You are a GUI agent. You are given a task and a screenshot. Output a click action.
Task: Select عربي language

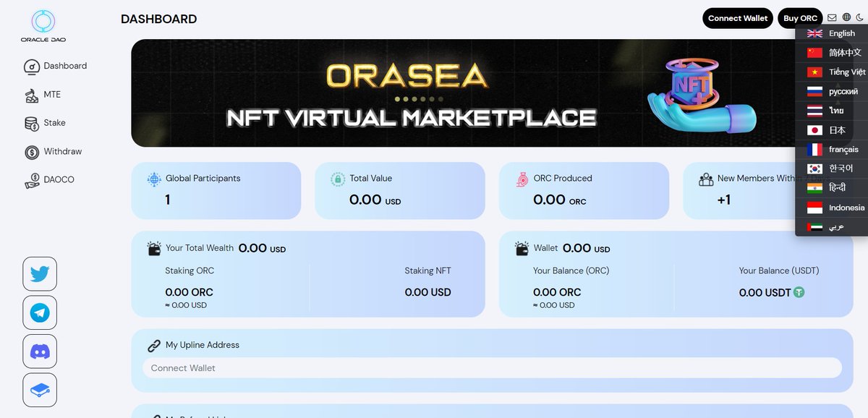[x=831, y=226]
